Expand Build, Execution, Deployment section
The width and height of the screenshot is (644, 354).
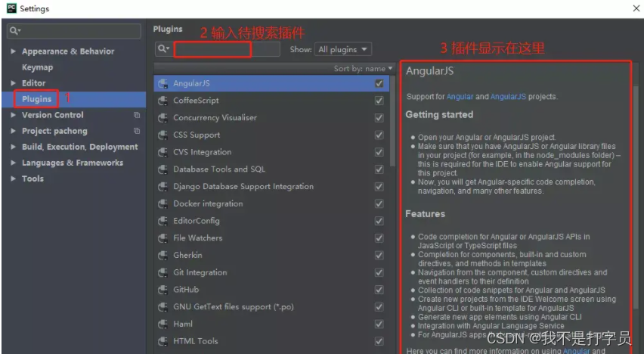(x=13, y=147)
